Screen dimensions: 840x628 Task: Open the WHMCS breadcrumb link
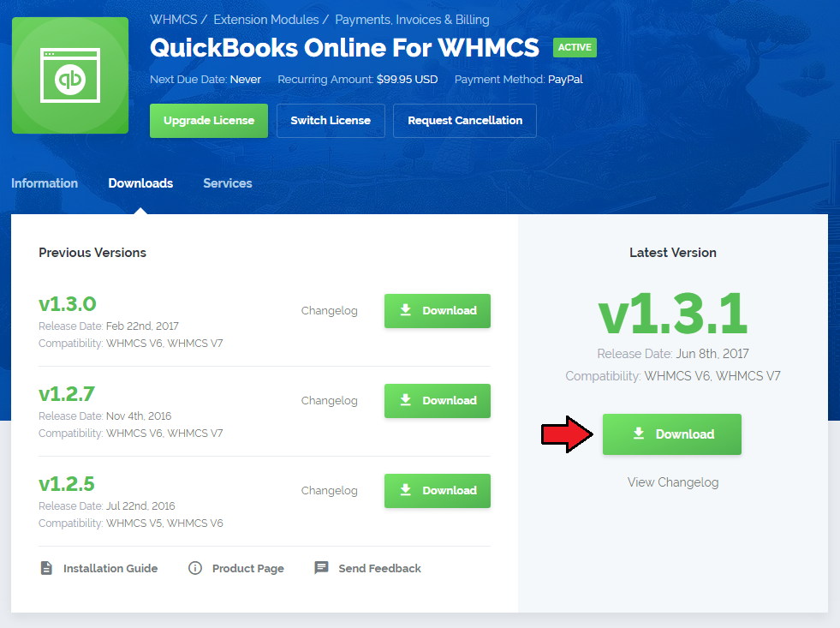click(174, 20)
